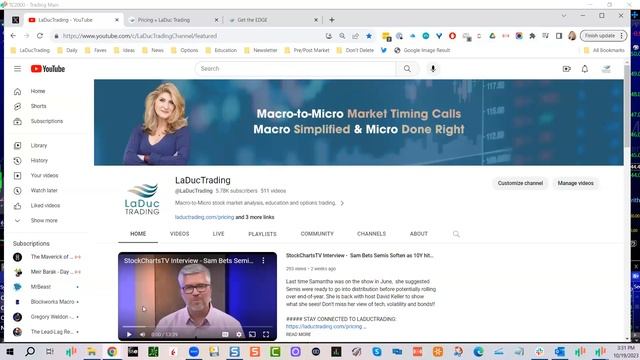640x360 pixels.
Task: Open featured video settings gear
Action: click(239, 334)
